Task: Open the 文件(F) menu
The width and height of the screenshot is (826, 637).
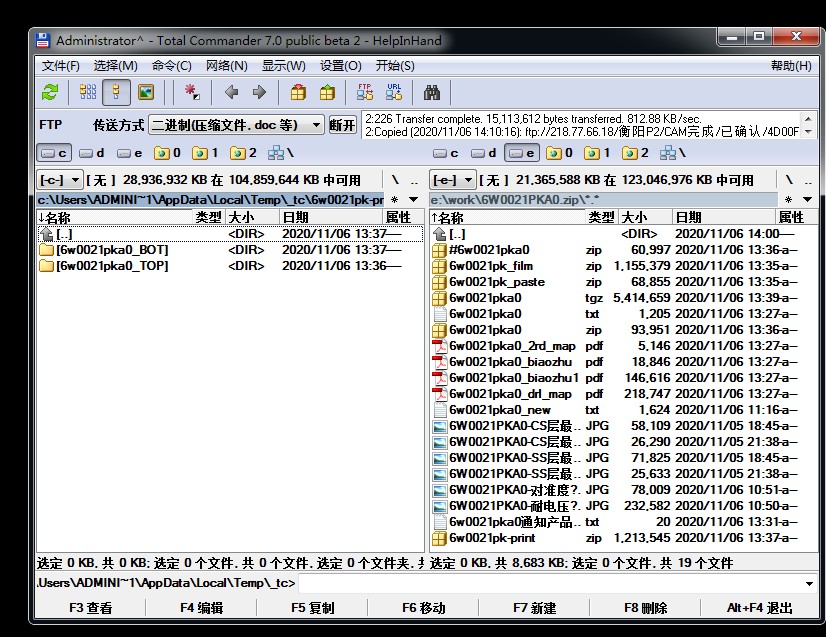Action: click(61, 66)
